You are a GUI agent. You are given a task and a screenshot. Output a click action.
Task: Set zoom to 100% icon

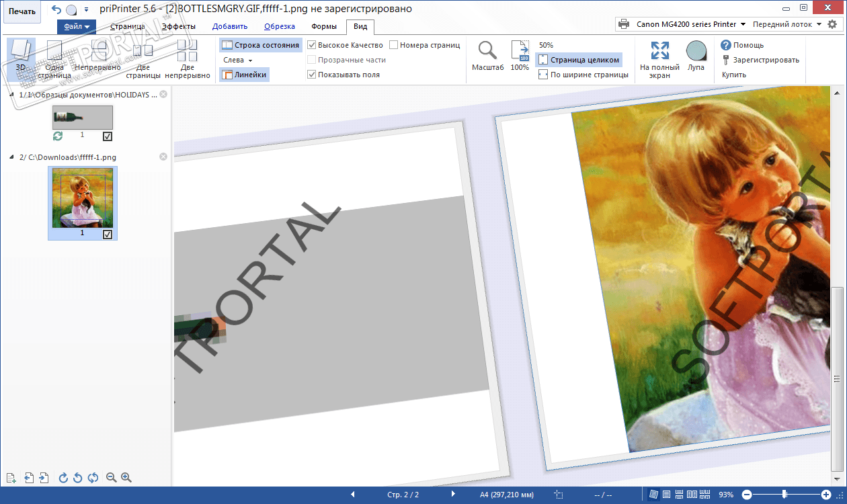click(x=520, y=56)
